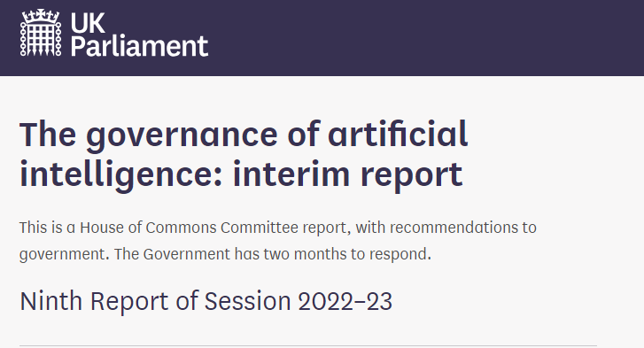Click "House of Commons Committee report" text
The height and width of the screenshot is (348, 644).
click(x=213, y=228)
